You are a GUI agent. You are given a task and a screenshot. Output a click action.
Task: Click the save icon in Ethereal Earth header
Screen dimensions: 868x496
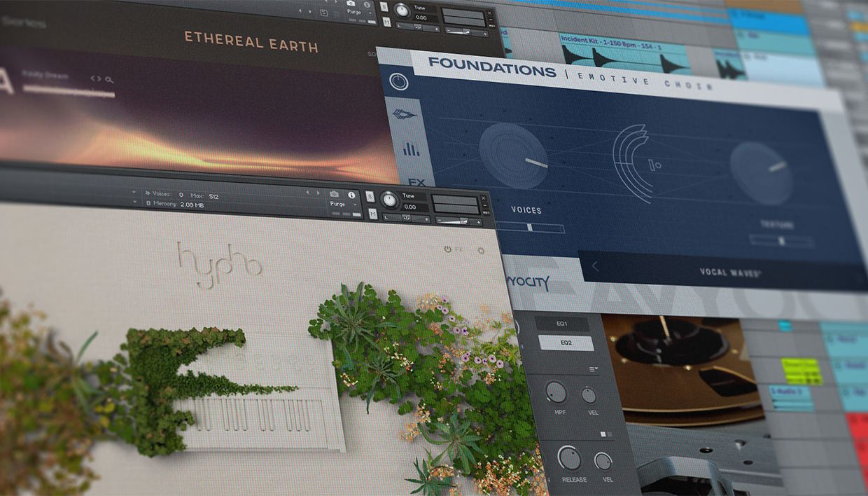(x=324, y=13)
